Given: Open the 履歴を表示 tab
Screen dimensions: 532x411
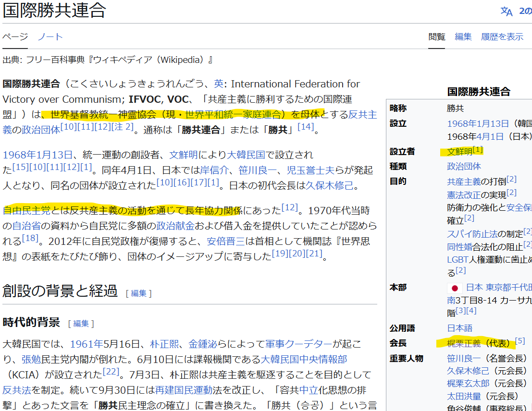Looking at the screenshot, I should click(x=502, y=36).
